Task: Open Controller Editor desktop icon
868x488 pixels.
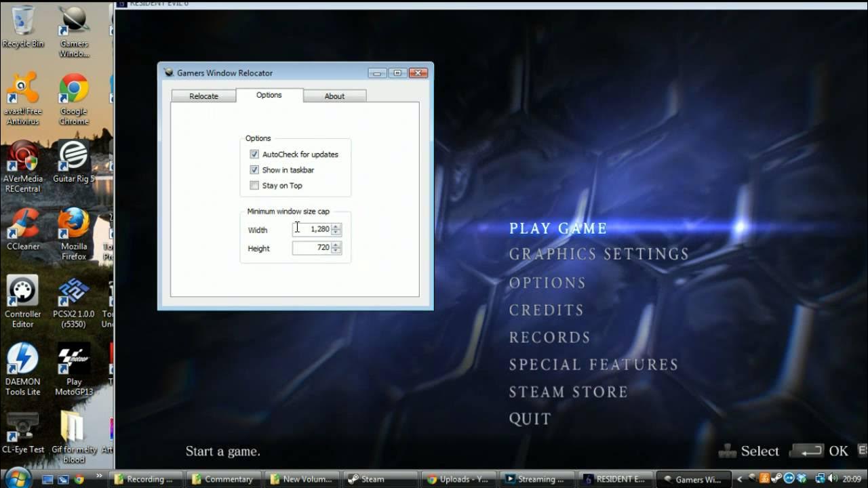Action: click(23, 302)
